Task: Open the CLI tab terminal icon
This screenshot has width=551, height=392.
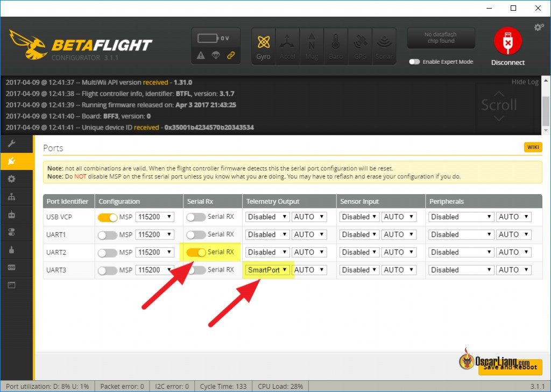Action: coord(11,285)
